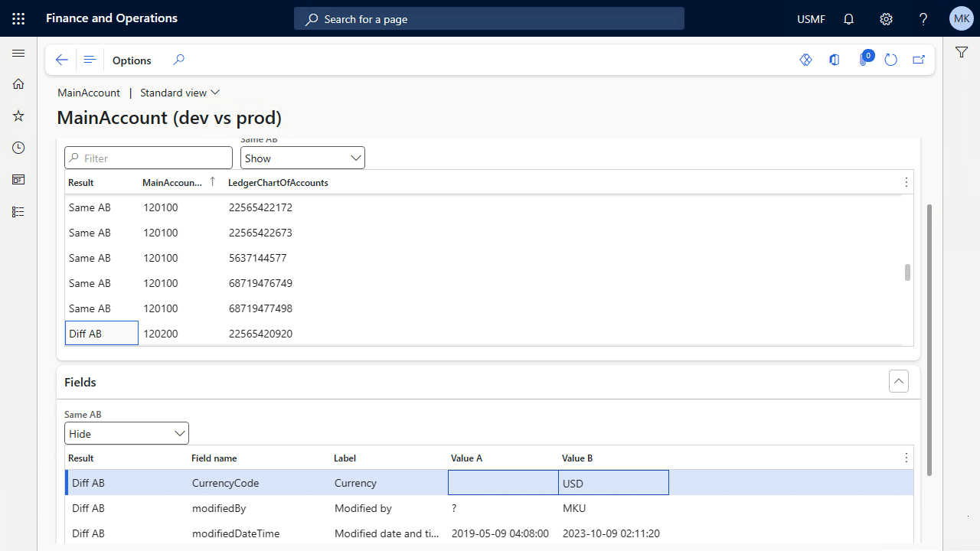
Task: Select the CurrencyCode field row
Action: [x=488, y=483]
